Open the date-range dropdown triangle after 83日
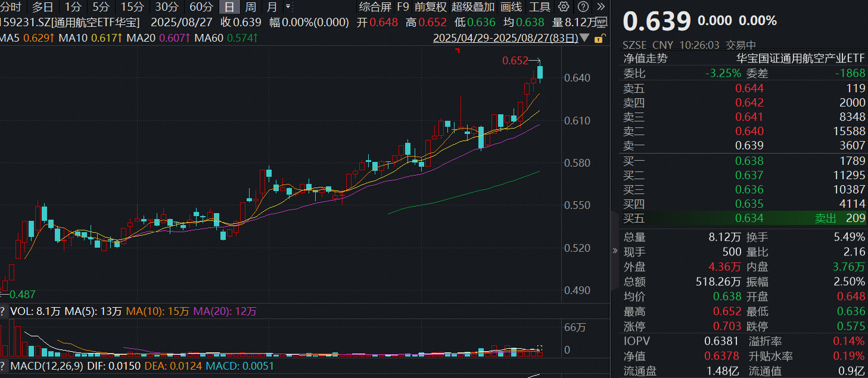The image size is (868, 378). [584, 36]
